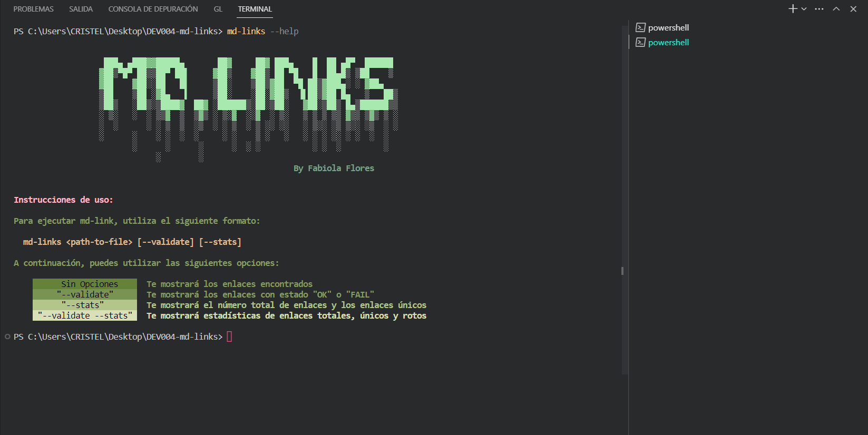
Task: Select the TERMINAL tab
Action: pos(255,9)
